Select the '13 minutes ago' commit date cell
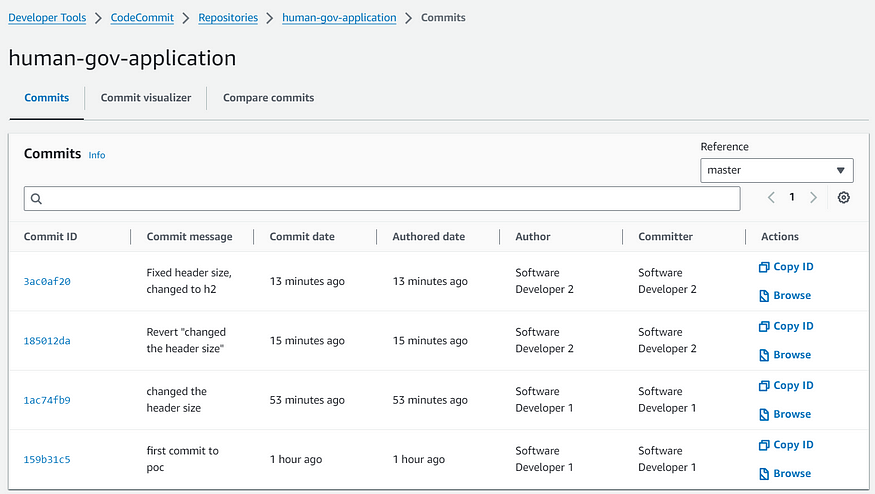Viewport: 875px width, 494px height. (307, 281)
